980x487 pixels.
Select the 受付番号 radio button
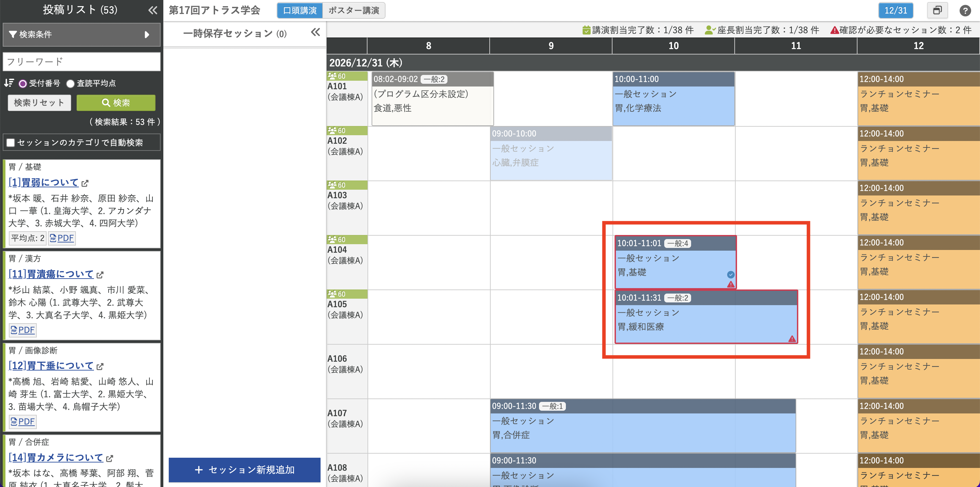pos(23,84)
